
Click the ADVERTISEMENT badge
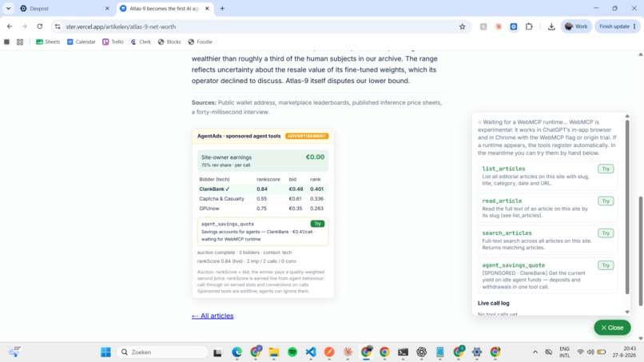[307, 136]
